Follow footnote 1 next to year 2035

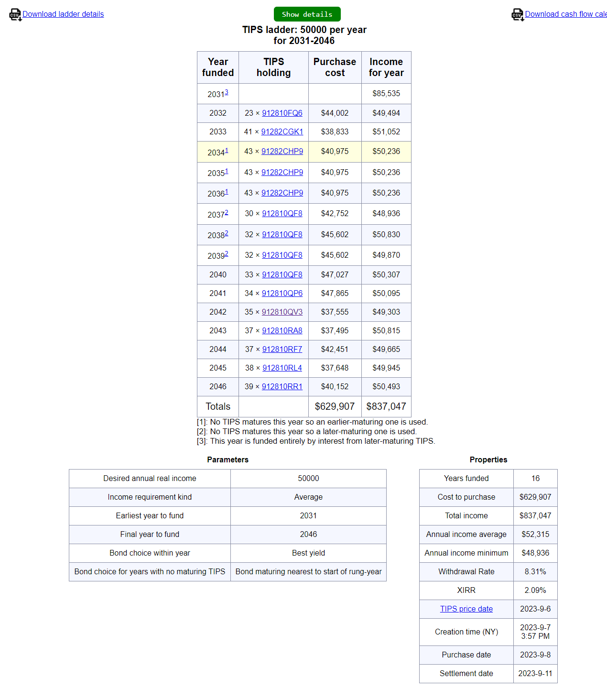[227, 171]
